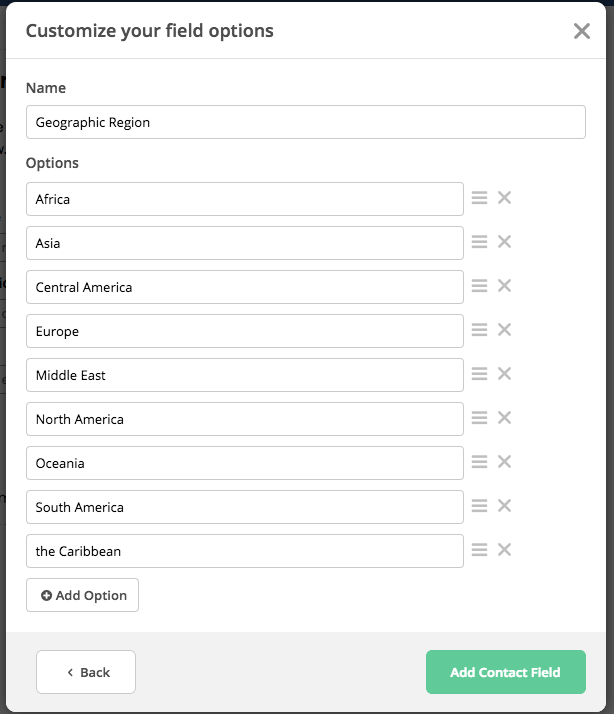Click the drag handle for Asia
The height and width of the screenshot is (714, 614).
(479, 242)
